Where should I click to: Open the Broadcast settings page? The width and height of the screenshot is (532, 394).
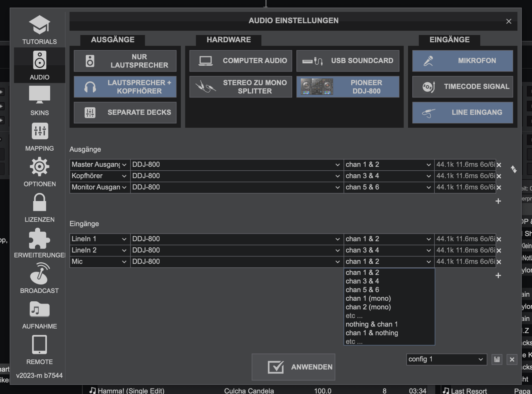tap(39, 279)
